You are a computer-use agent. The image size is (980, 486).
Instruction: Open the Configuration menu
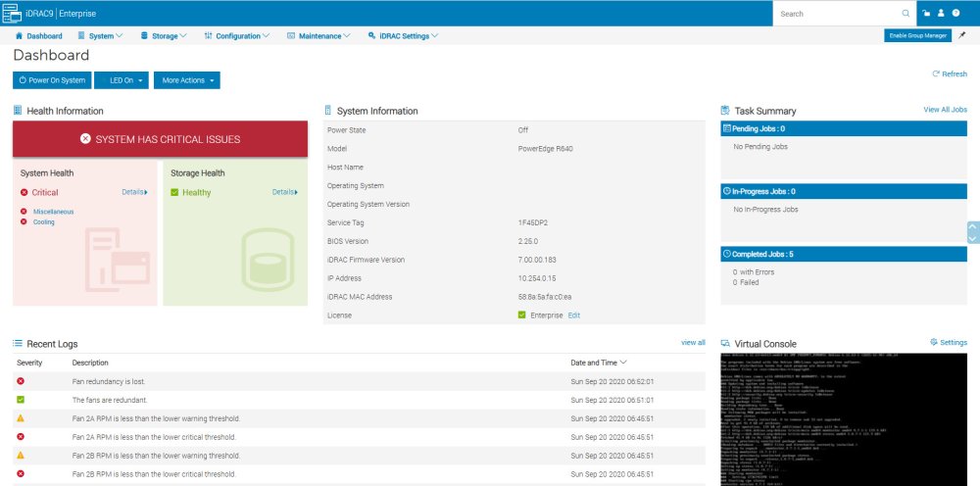[237, 35]
